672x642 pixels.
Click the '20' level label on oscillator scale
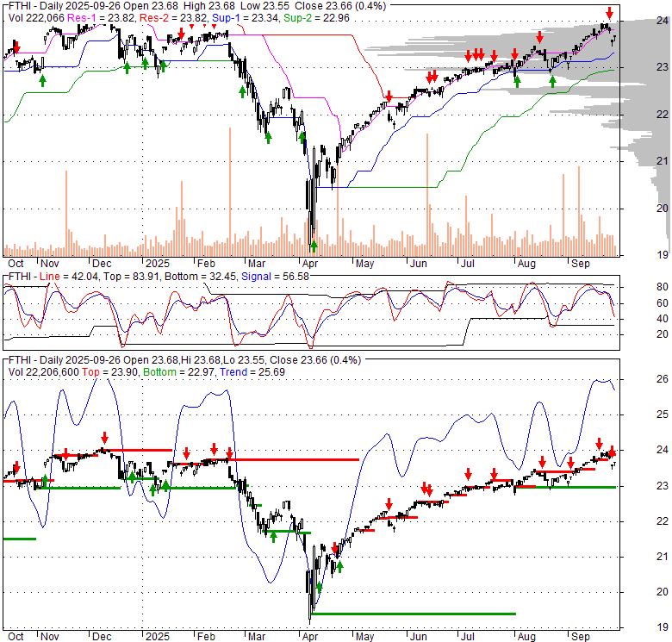[663, 334]
